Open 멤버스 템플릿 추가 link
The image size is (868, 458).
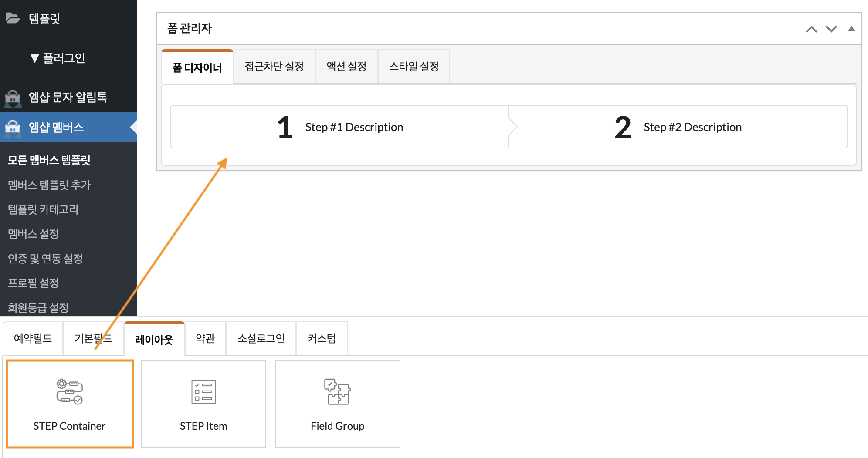click(49, 185)
